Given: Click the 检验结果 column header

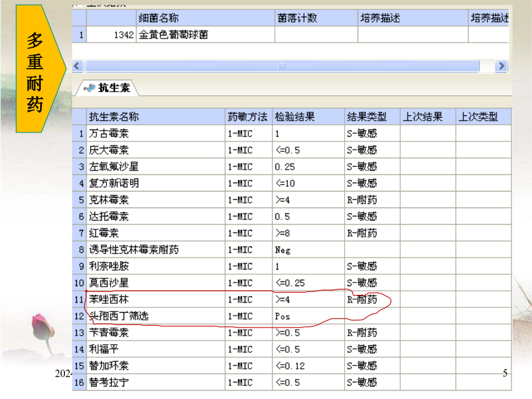Looking at the screenshot, I should (307, 116).
